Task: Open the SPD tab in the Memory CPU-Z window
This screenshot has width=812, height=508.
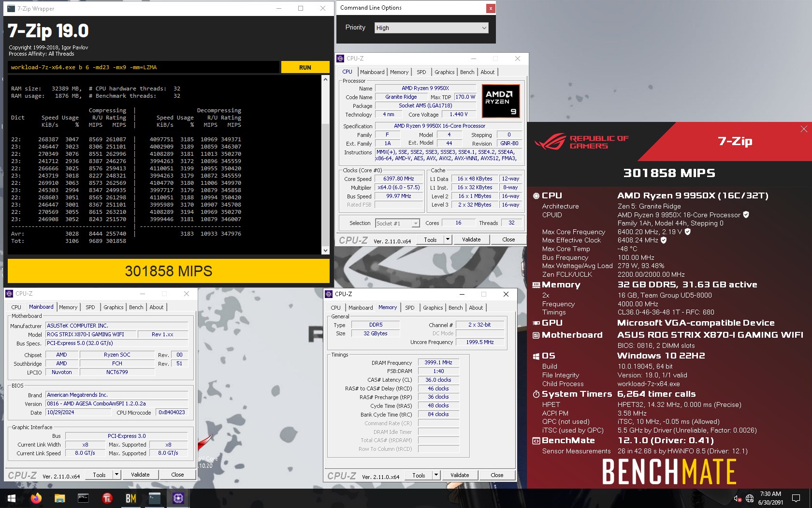Action: click(x=410, y=308)
